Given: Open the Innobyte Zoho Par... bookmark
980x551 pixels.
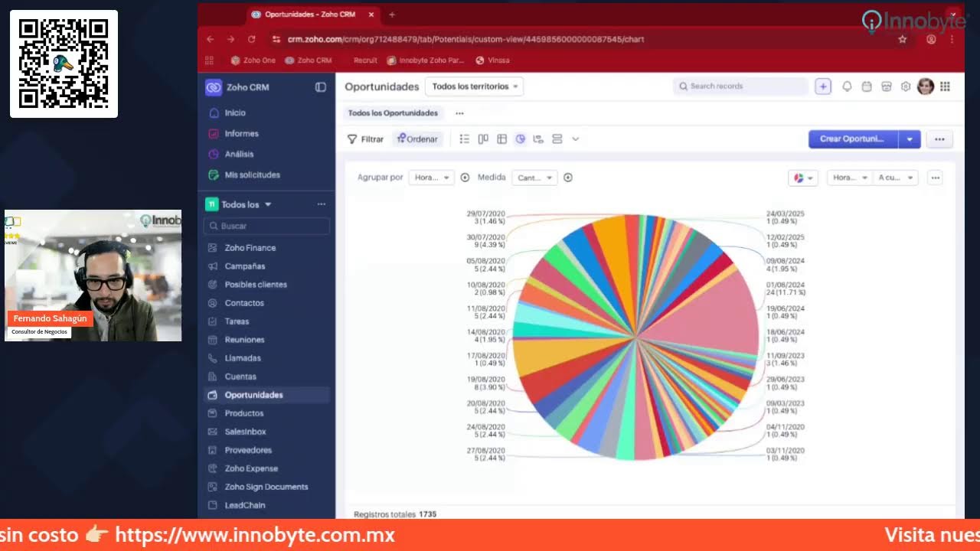Looking at the screenshot, I should click(x=426, y=60).
